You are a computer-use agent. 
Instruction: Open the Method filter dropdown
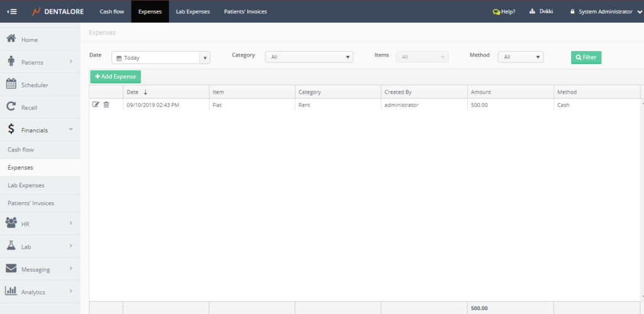coord(519,57)
